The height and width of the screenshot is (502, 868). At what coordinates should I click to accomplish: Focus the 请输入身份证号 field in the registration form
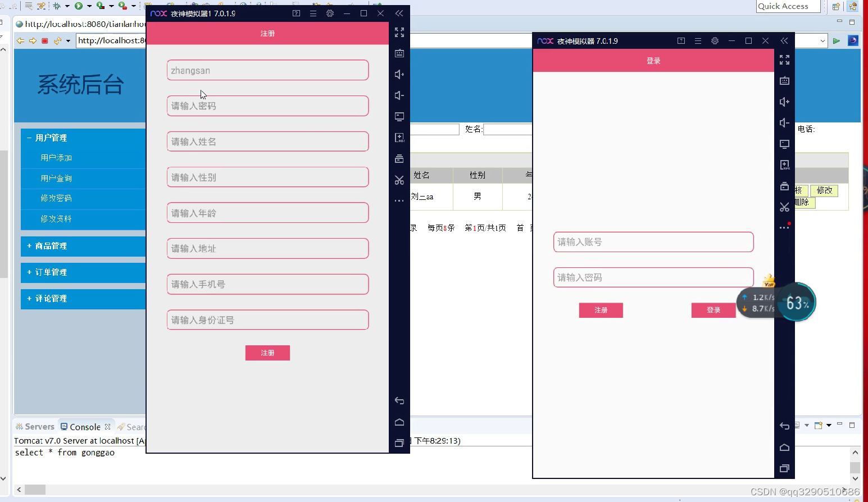coord(267,320)
